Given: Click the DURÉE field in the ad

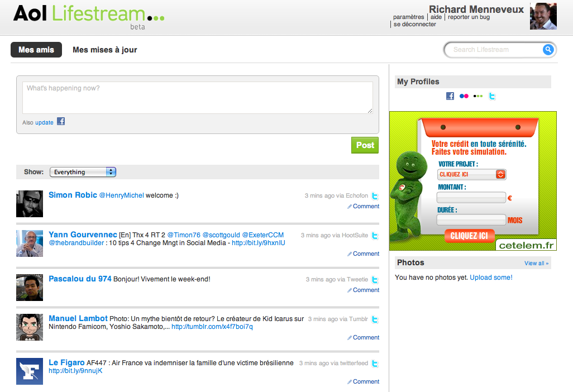Looking at the screenshot, I should (x=471, y=220).
